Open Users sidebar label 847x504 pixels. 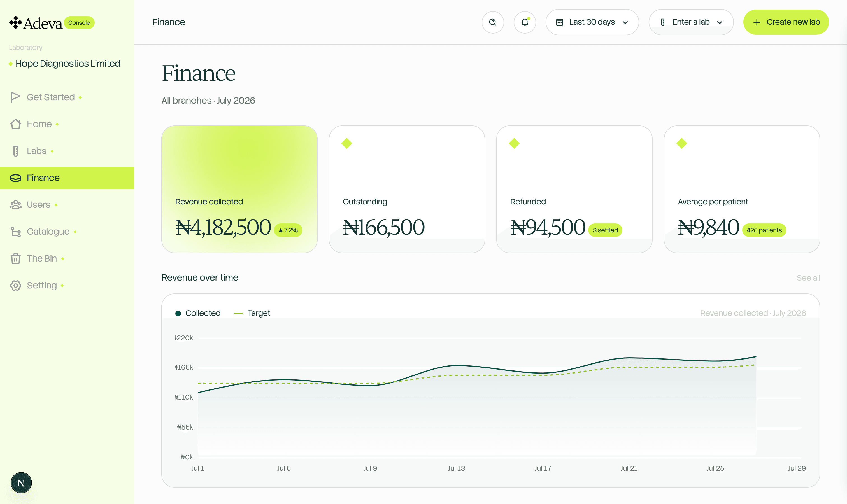click(x=38, y=205)
